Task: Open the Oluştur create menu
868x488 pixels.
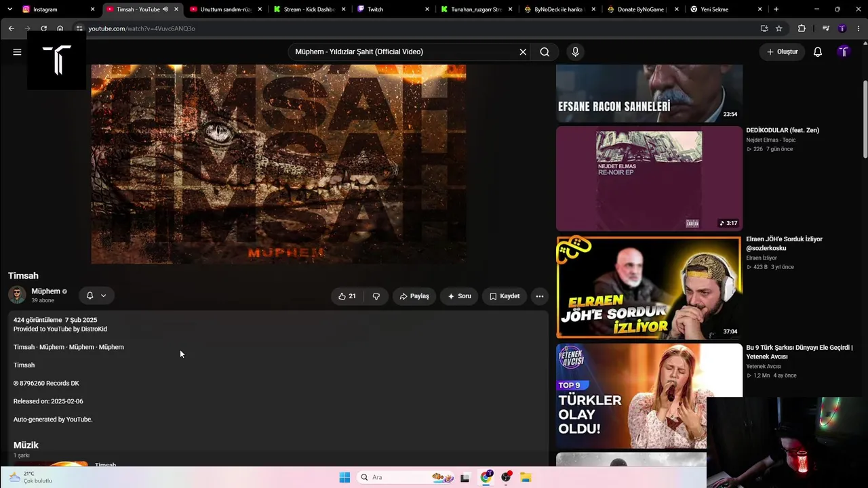Action: click(782, 52)
